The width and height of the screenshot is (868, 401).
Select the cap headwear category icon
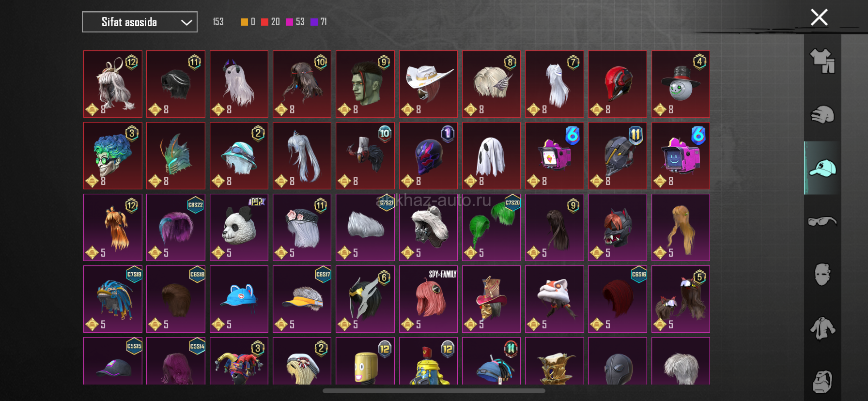click(x=822, y=168)
